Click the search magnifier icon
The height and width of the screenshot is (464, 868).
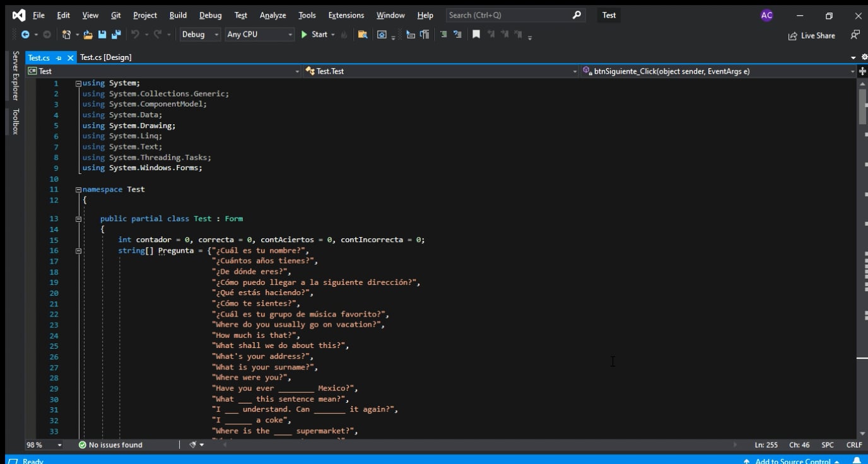tap(577, 15)
